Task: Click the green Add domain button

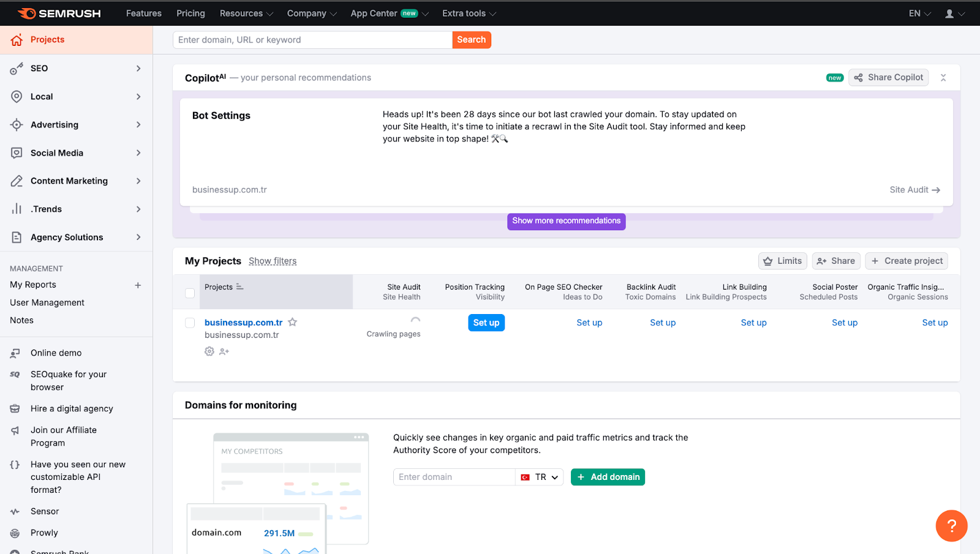Action: coord(608,477)
